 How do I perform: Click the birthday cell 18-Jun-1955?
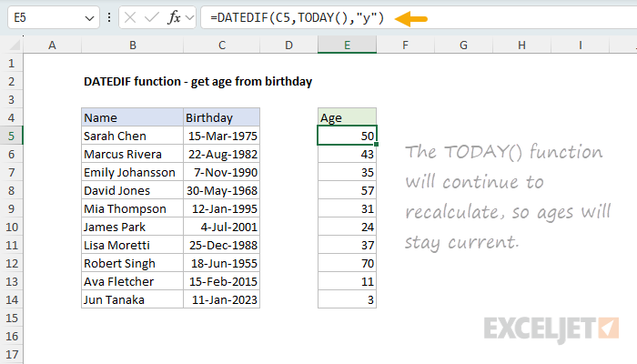pos(221,263)
